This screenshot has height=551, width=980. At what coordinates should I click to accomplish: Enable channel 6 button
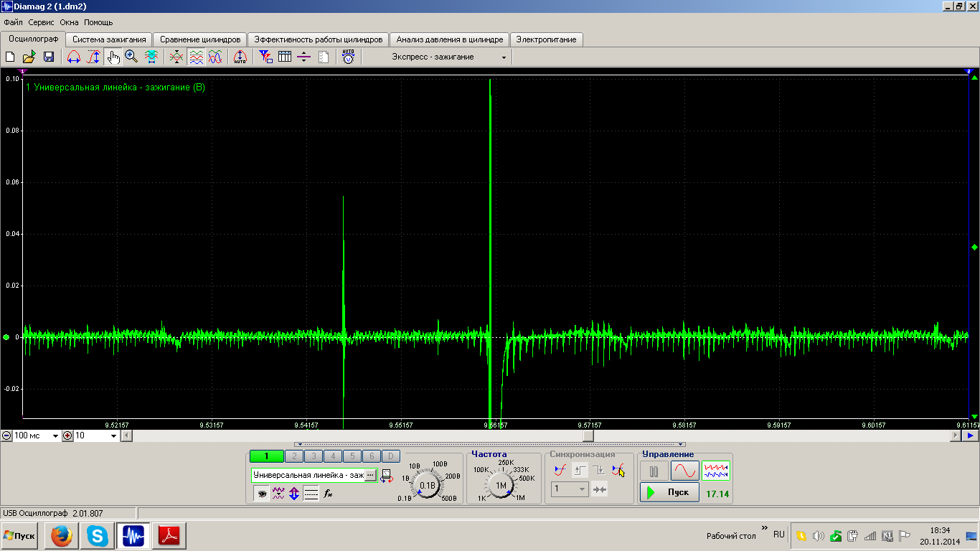pos(371,456)
